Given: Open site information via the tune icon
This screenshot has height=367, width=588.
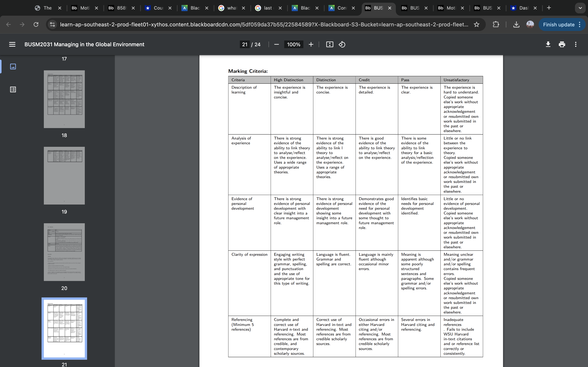Looking at the screenshot, I should (x=52, y=24).
